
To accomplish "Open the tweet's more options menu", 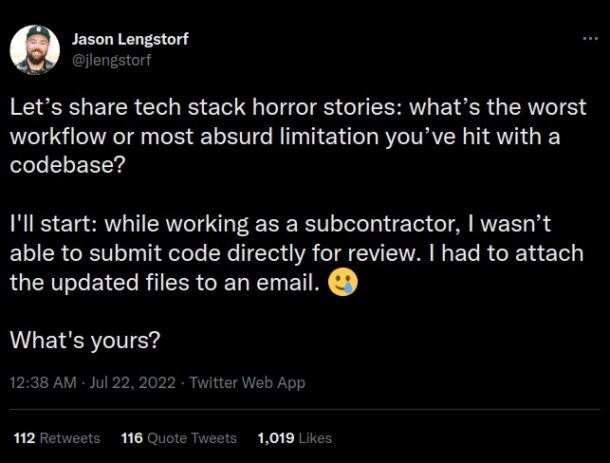I will pos(590,39).
